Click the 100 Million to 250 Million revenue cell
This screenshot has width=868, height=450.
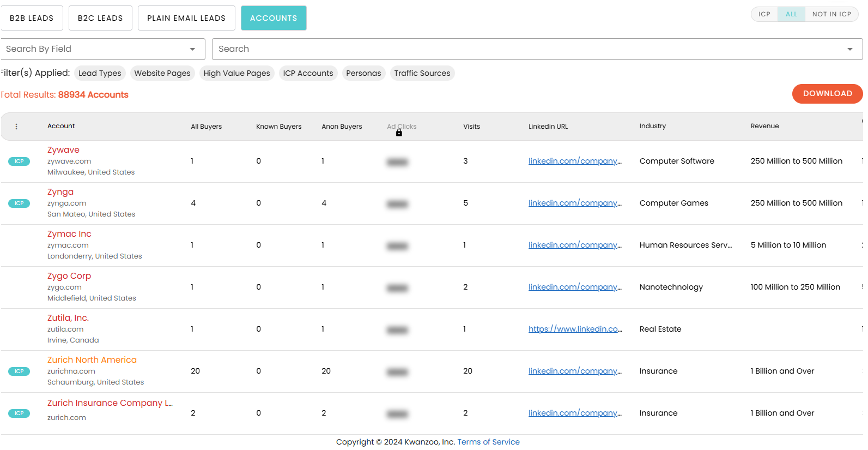coord(796,287)
